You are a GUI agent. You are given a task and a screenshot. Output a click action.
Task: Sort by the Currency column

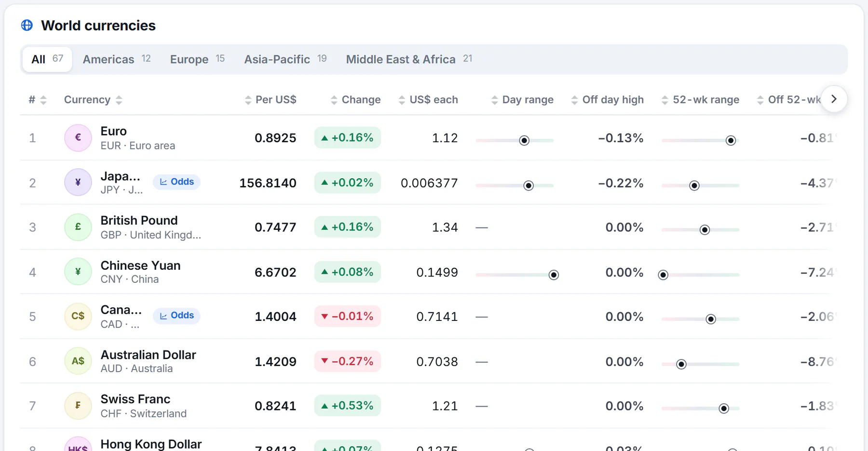(x=93, y=100)
